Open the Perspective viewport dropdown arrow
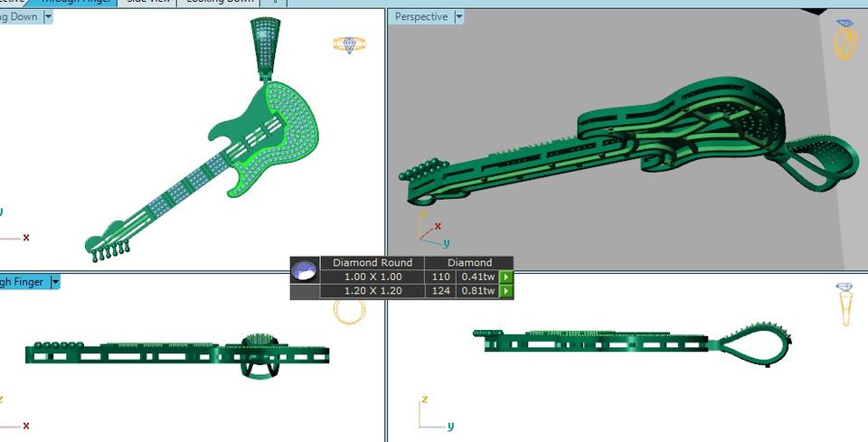Viewport: 868px width, 442px height. click(x=459, y=16)
